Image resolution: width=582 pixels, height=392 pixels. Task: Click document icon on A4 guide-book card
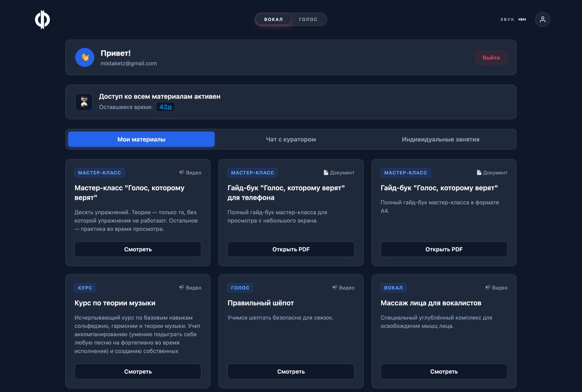479,172
